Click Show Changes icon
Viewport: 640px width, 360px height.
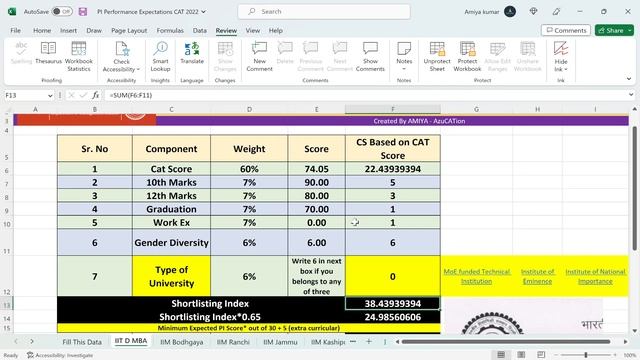225,56
